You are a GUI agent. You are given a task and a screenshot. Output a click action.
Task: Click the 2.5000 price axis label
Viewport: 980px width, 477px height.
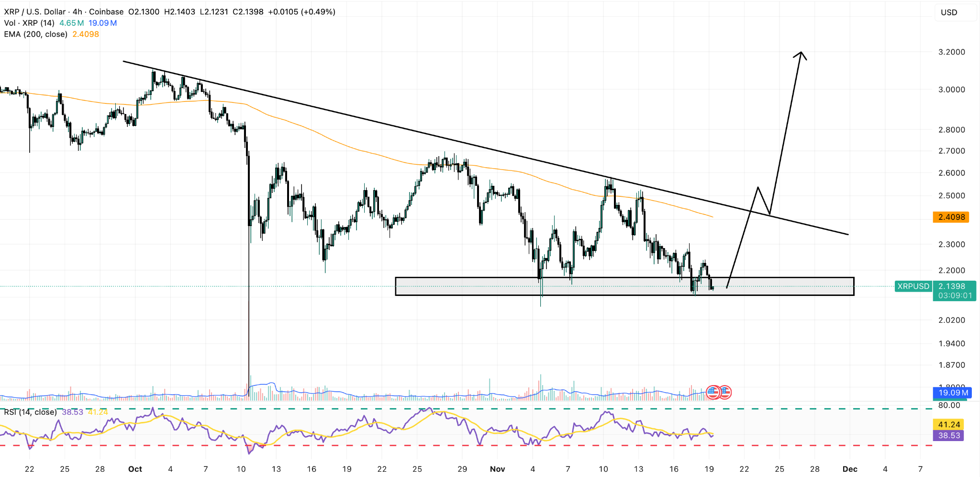tap(952, 195)
